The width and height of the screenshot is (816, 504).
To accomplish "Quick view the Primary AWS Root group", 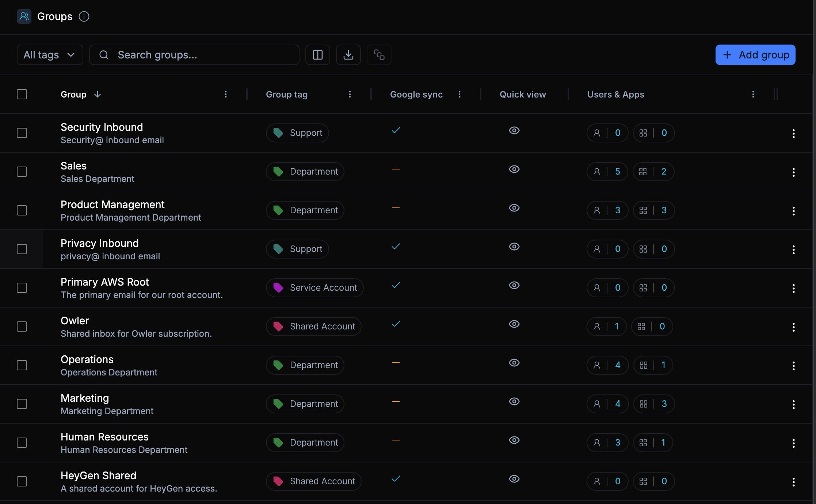I will 514,285.
